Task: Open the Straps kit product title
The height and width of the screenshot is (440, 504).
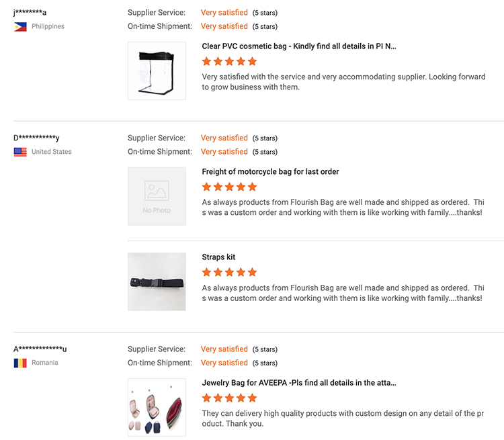Action: (218, 257)
